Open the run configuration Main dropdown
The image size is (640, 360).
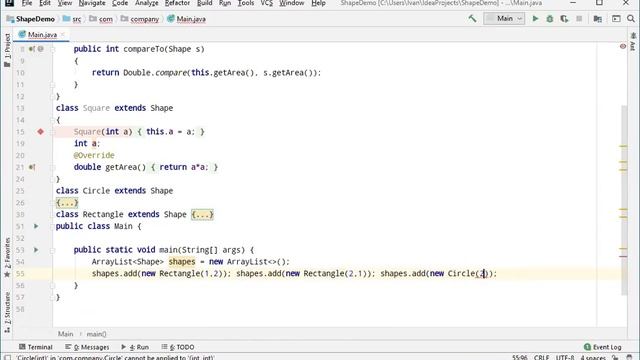pyautogui.click(x=504, y=19)
